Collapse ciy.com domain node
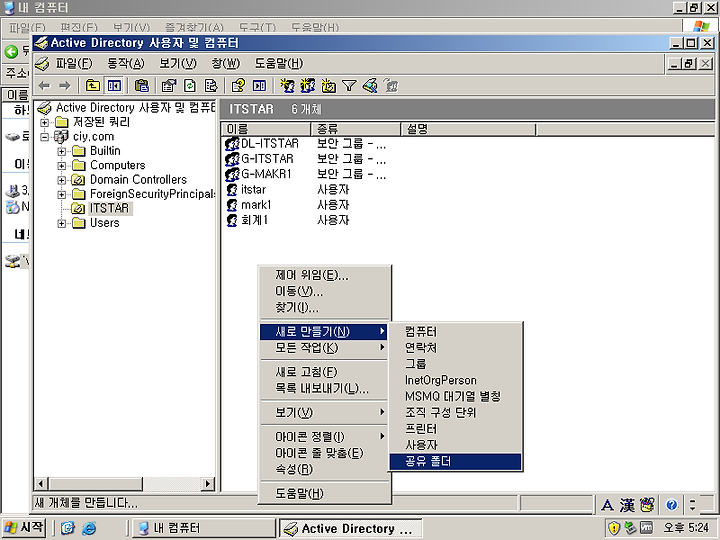Screen dimensions: 720x540 pyautogui.click(x=45, y=137)
